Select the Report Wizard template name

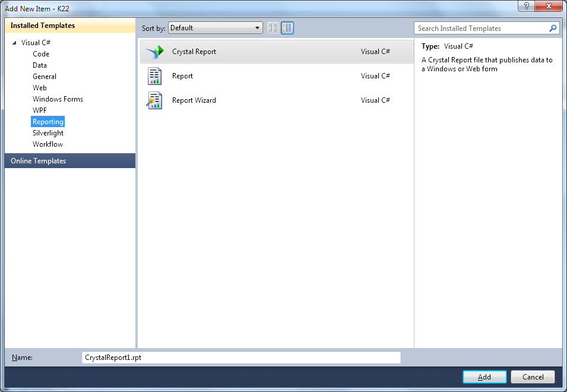pyautogui.click(x=194, y=100)
